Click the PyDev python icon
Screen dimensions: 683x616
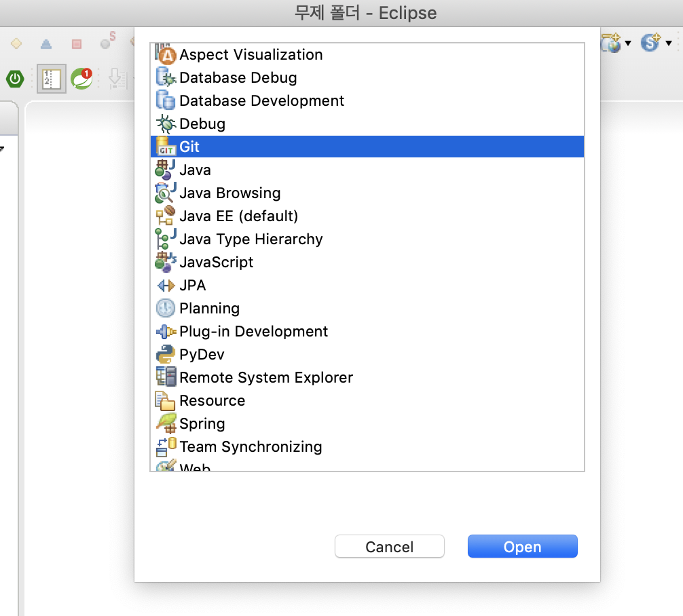[x=166, y=354]
